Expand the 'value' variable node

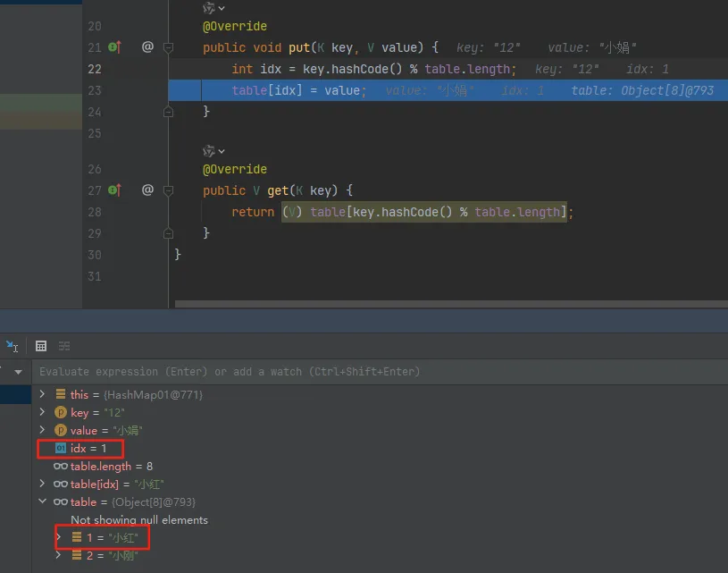(42, 430)
